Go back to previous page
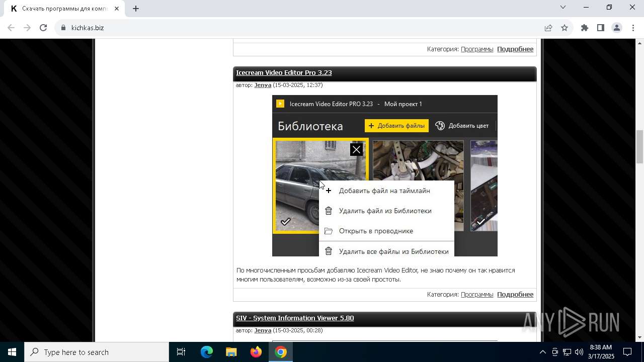The width and height of the screenshot is (644, 362). (11, 28)
